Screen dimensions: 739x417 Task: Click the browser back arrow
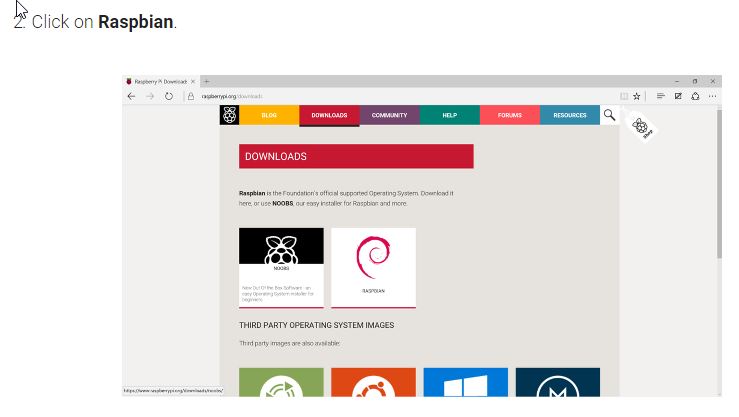click(131, 96)
